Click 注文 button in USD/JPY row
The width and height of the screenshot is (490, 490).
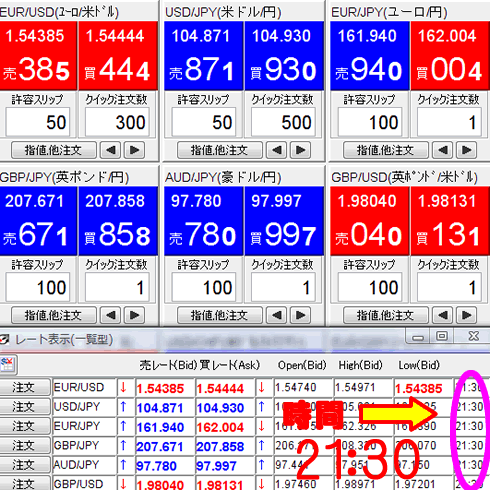point(24,407)
